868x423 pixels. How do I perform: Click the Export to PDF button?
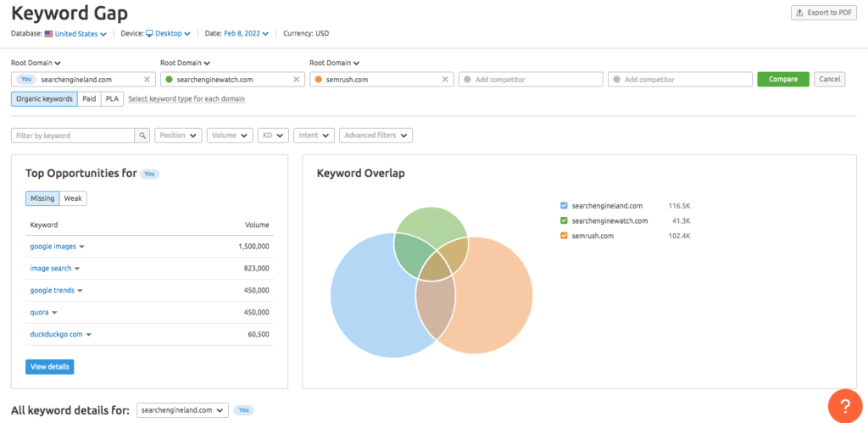pos(824,13)
